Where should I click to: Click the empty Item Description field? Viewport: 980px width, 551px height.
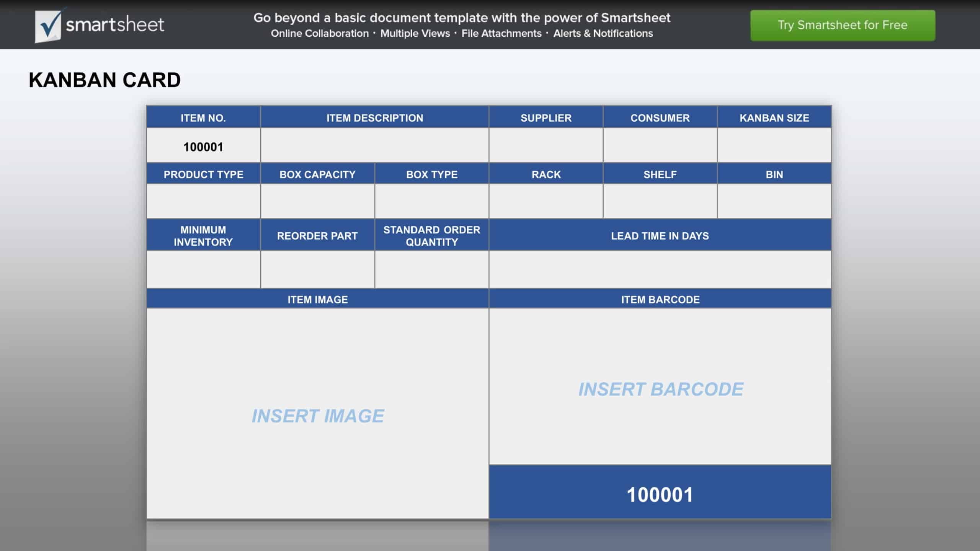point(374,145)
